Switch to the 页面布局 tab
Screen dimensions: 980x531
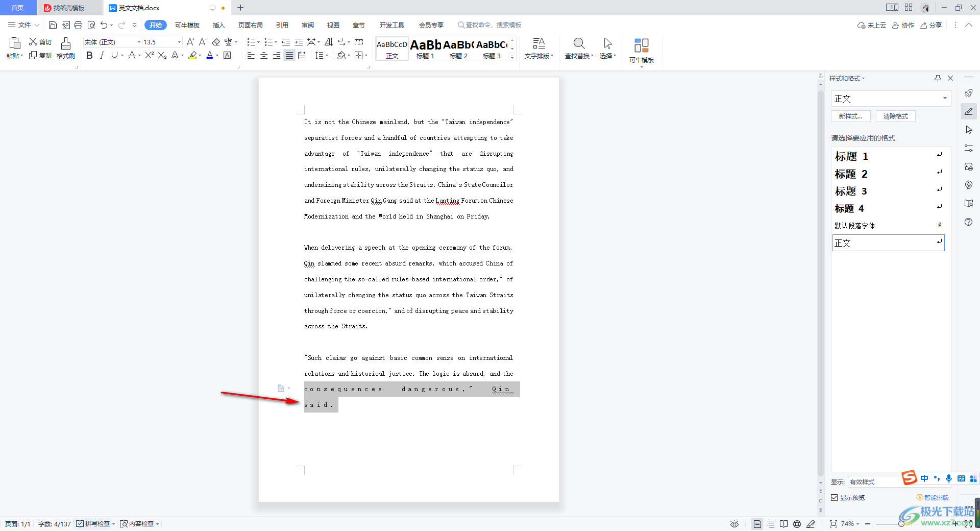click(250, 25)
